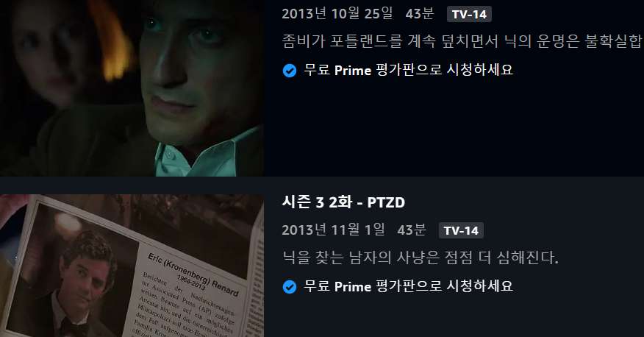Click the bold Prime word in PTZD offer
Screen dimensions: 644x337
[x=353, y=287]
